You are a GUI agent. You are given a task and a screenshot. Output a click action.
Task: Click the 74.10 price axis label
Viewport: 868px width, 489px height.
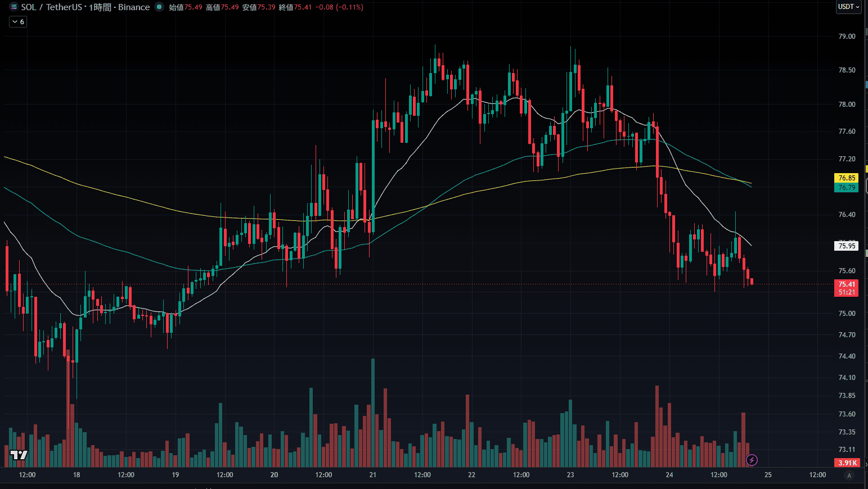tap(847, 378)
